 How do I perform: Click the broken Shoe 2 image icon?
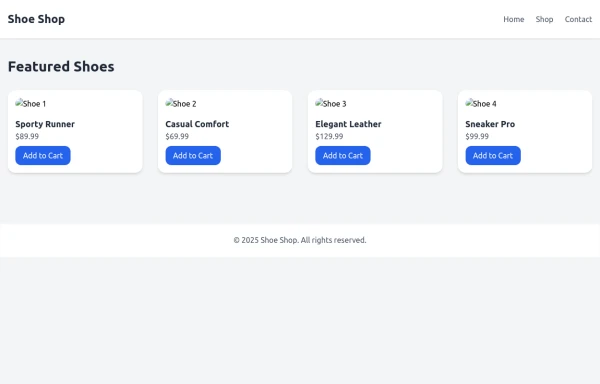pyautogui.click(x=181, y=104)
